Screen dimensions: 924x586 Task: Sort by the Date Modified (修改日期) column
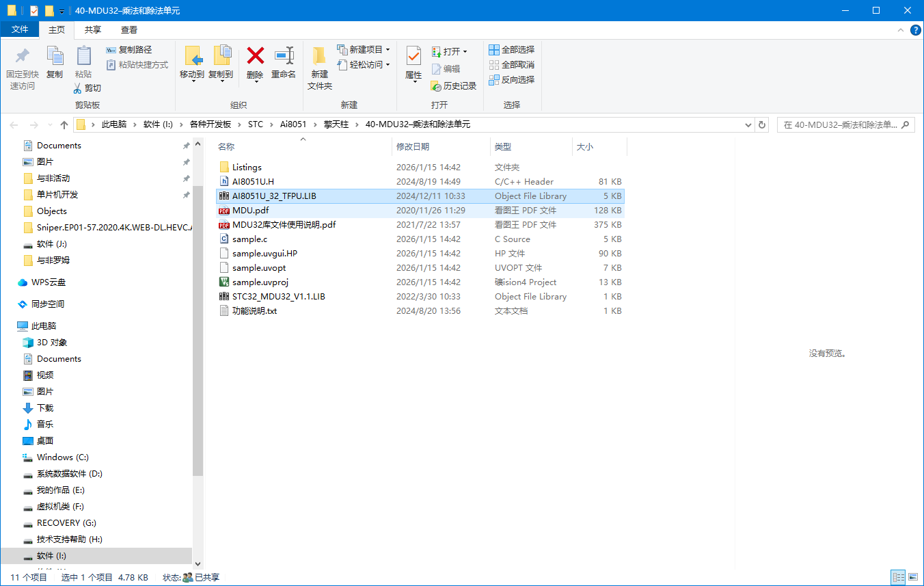pos(413,147)
